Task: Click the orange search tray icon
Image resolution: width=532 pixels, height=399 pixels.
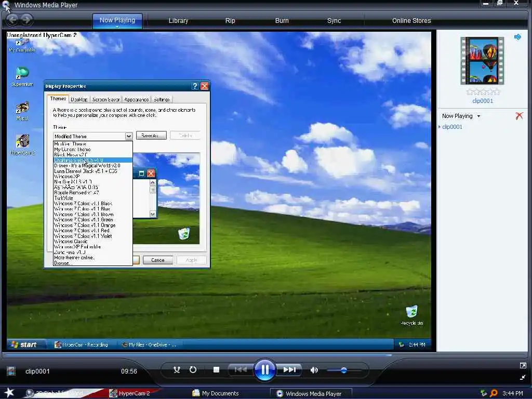Action: (494, 393)
